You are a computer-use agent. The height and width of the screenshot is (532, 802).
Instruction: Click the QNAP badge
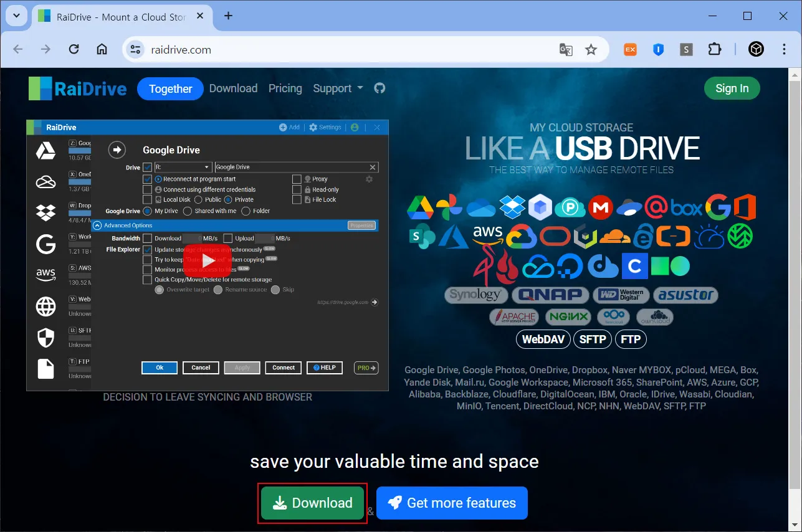pos(550,295)
